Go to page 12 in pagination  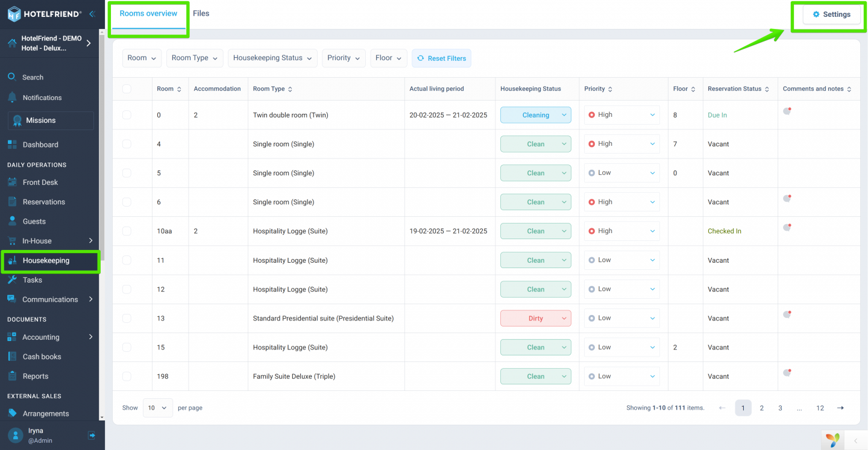(x=820, y=408)
